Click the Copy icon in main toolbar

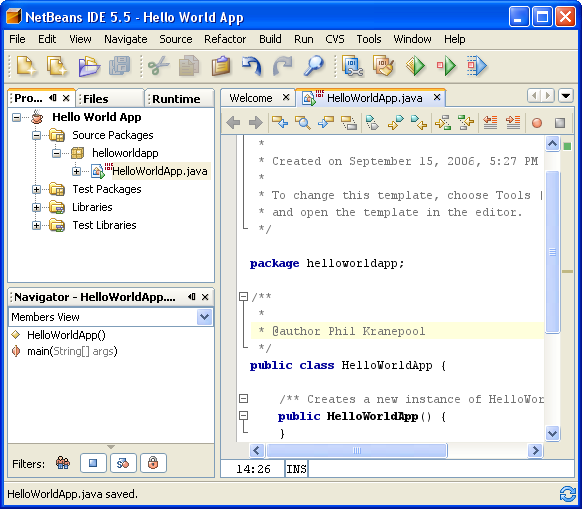[189, 66]
